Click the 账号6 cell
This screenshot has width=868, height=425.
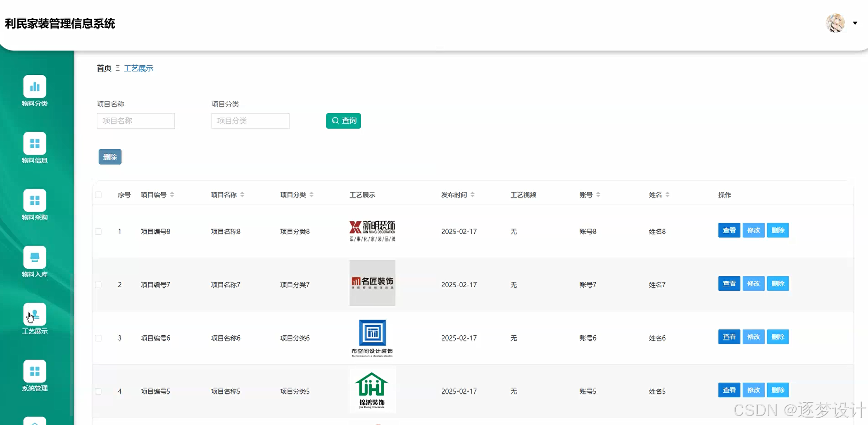point(588,338)
